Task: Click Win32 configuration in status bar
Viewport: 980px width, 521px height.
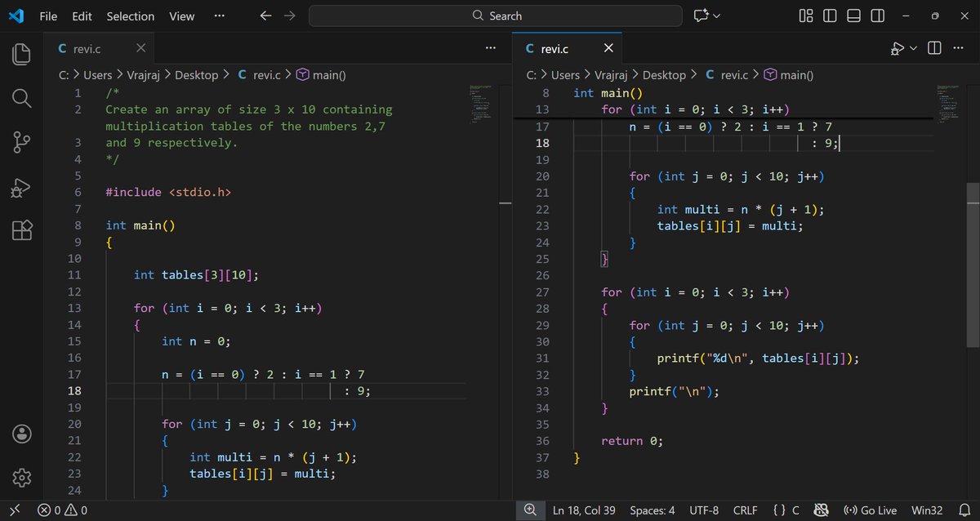Action: 927,510
